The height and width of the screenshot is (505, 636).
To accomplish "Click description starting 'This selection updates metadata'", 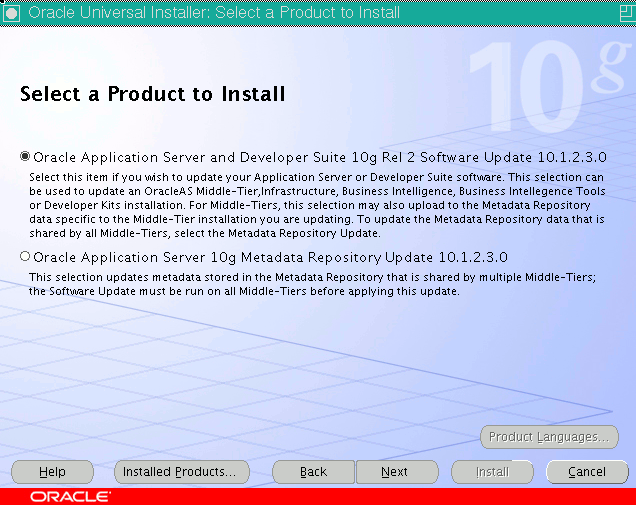I will pos(312,284).
